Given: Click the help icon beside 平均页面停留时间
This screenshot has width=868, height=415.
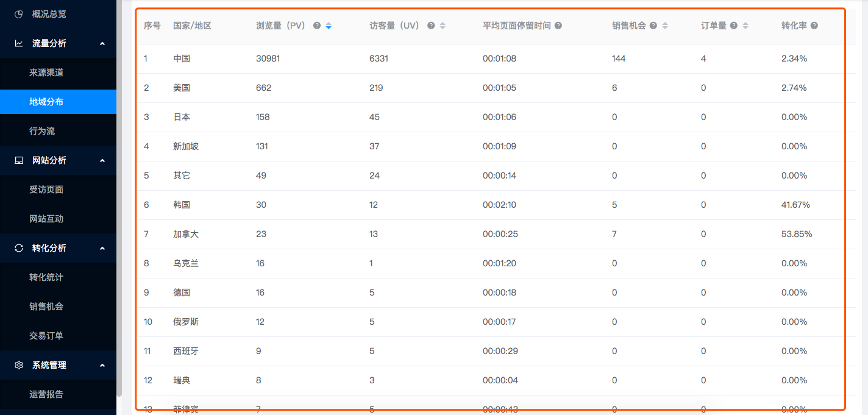Looking at the screenshot, I should (x=558, y=26).
